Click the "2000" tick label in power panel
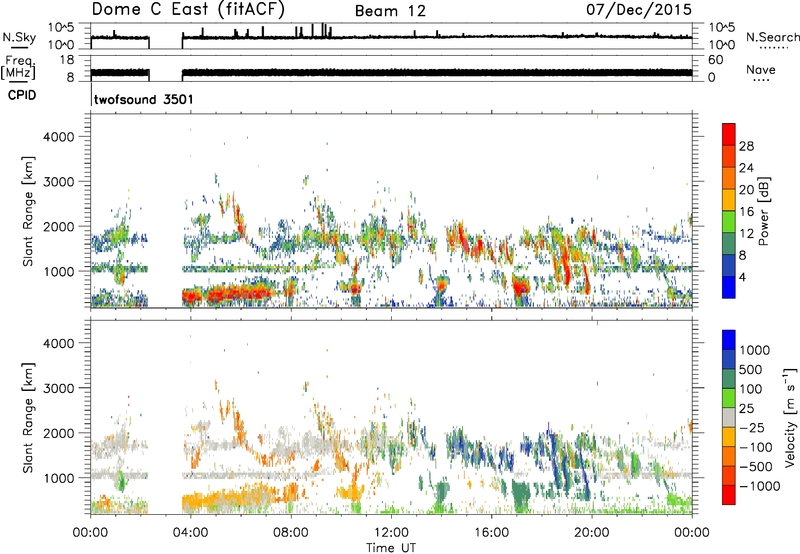 [59, 226]
